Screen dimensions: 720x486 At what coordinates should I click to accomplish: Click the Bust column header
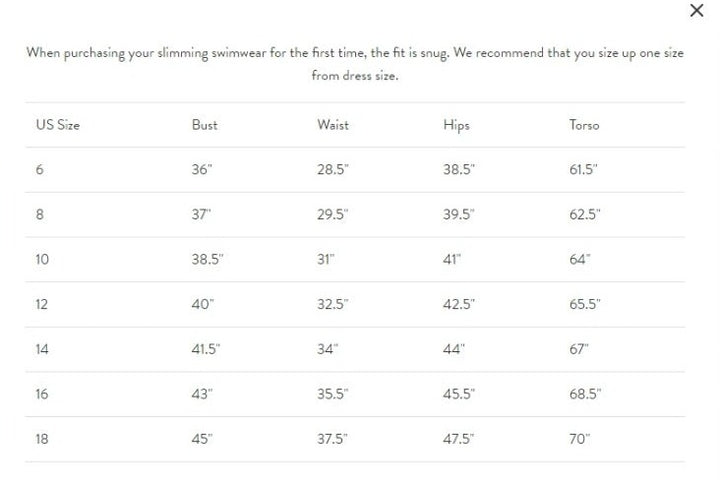[204, 125]
